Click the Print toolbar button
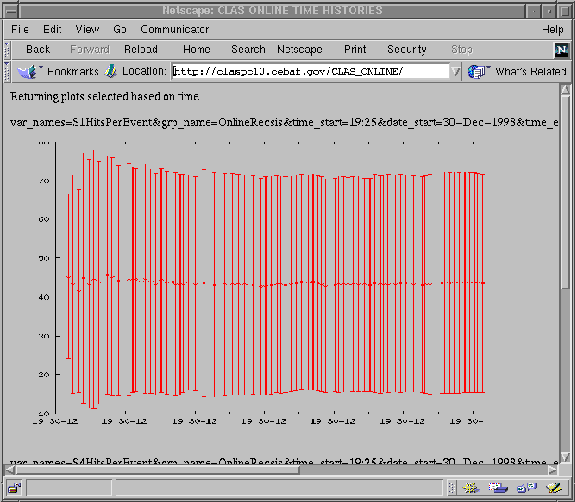Viewport: 575px width, 502px height. click(355, 49)
